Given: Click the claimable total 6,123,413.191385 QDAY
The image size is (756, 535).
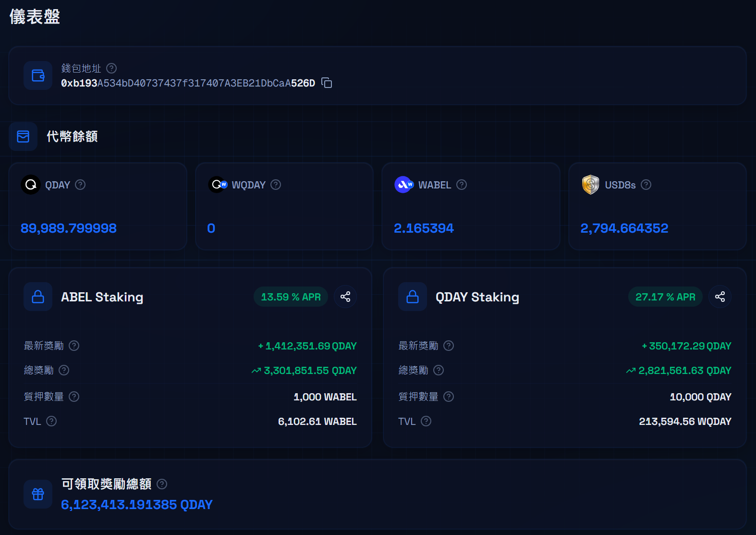Looking at the screenshot, I should point(137,505).
